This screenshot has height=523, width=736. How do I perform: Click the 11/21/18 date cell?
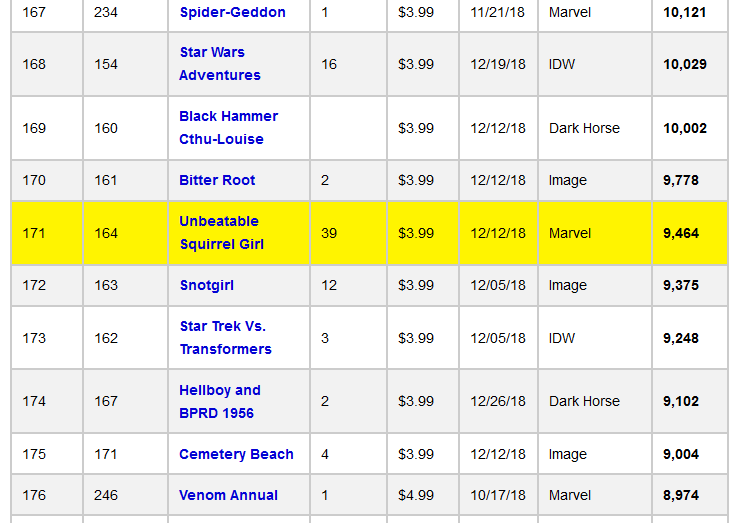click(498, 12)
